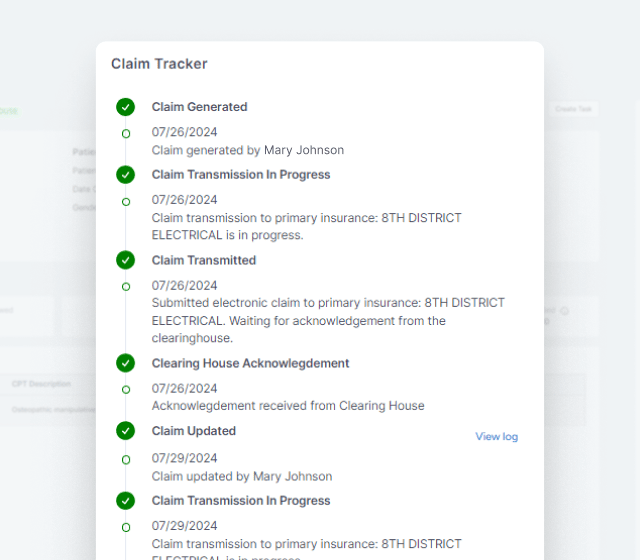The image size is (640, 560).
Task: Click the green check beside Claim Updated
Action: click(x=125, y=431)
